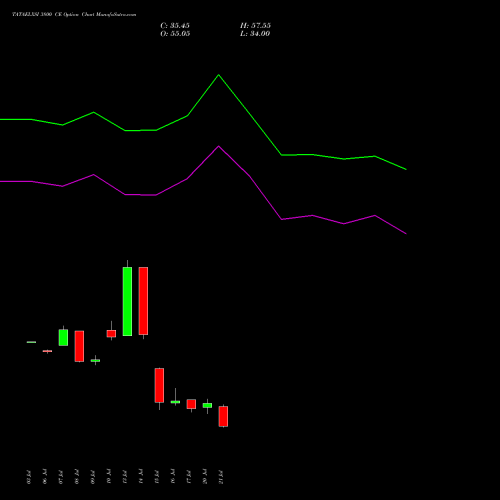Click the peak of the green line

[219, 75]
